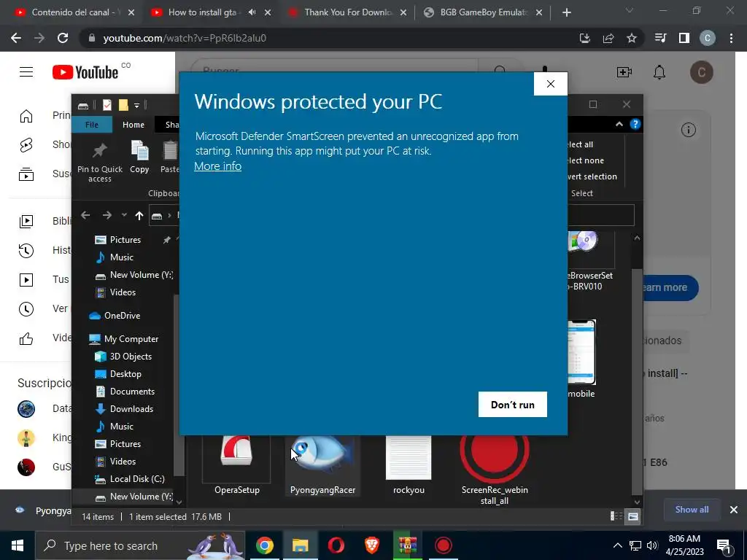Viewport: 747px width, 560px height.
Task: Open Chrome media control icon
Action: pos(661,38)
